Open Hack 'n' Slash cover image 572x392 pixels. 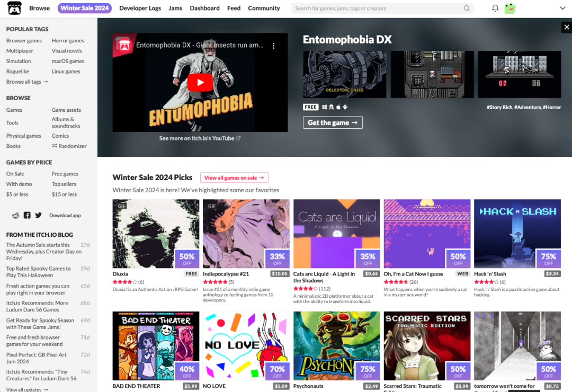517,234
